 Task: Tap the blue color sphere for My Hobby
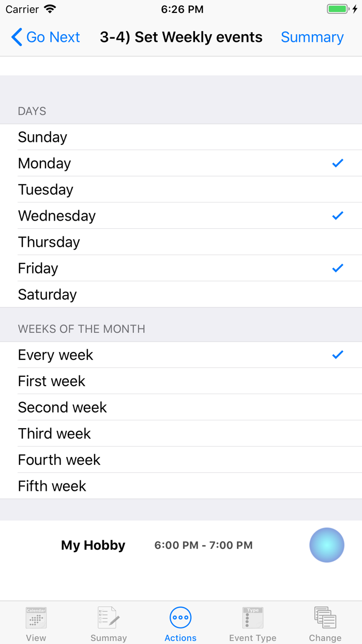(x=326, y=545)
